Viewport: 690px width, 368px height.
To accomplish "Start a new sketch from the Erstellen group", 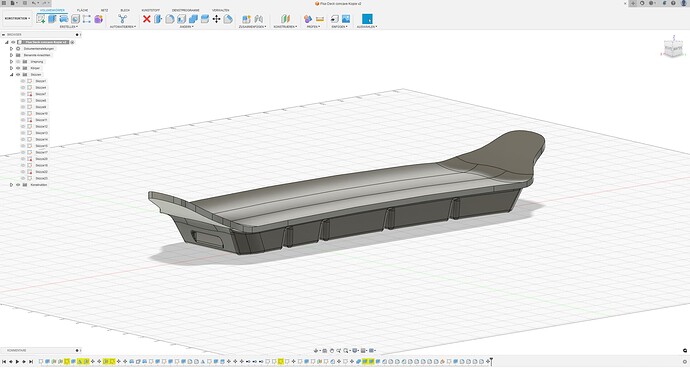I will (x=41, y=18).
